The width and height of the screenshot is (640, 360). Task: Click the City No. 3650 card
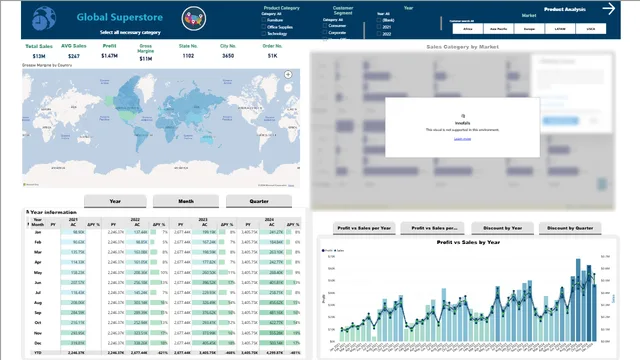click(228, 51)
